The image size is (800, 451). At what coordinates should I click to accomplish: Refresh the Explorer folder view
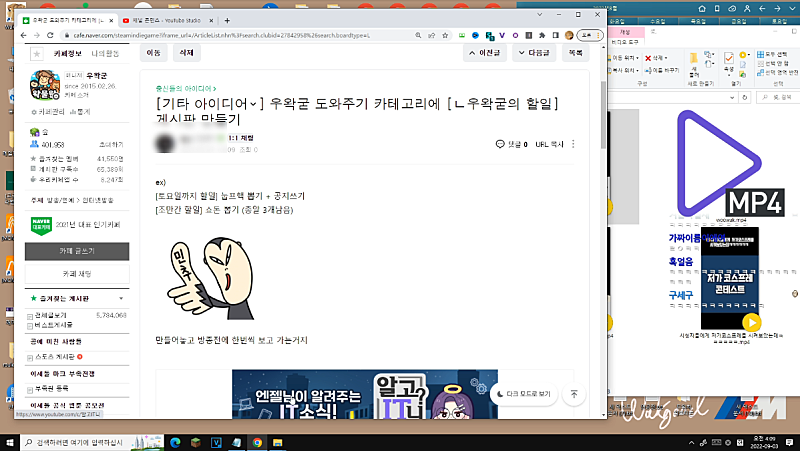click(x=745, y=97)
